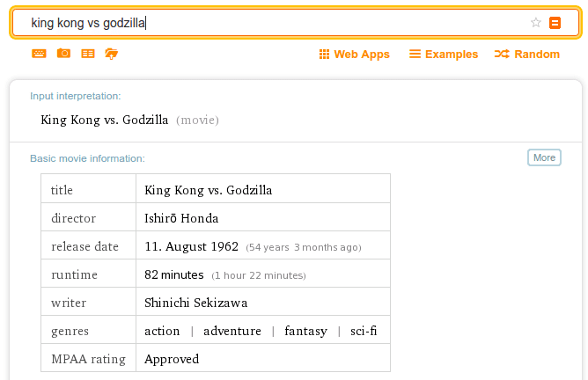Click inside the king kong vs godzilla search field
Image resolution: width=588 pixels, height=380 pixels.
click(277, 23)
